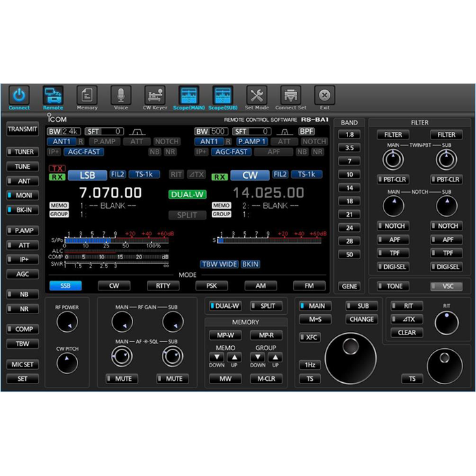Screen dimensions: 476x476
Task: Click the SUB TWIN-PBT knob
Action: 446,160
